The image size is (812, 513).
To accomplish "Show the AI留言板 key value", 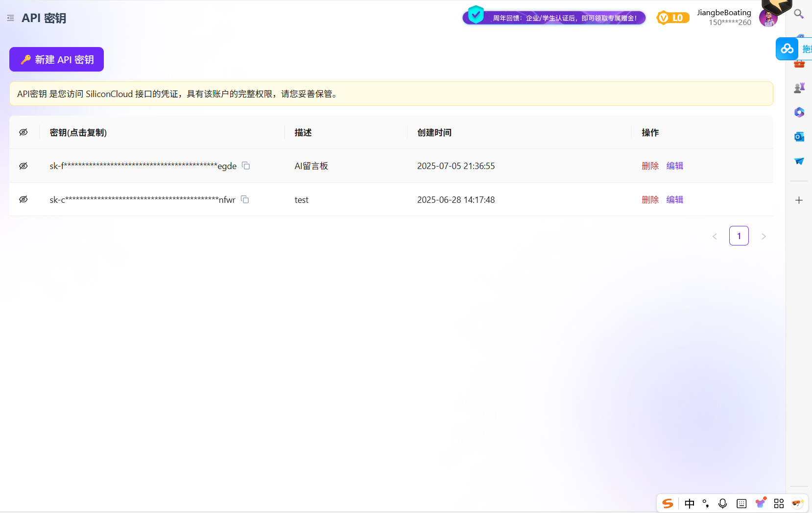I will (x=24, y=166).
